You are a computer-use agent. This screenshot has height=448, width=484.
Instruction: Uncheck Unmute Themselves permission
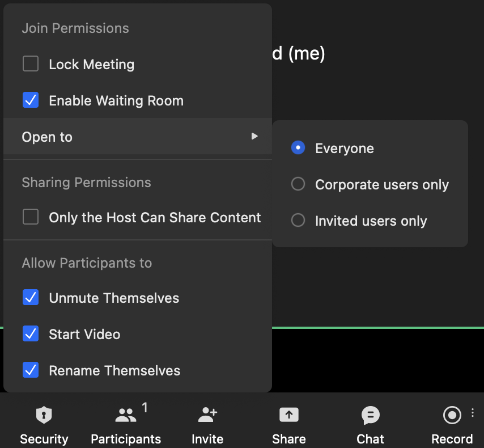tap(31, 298)
